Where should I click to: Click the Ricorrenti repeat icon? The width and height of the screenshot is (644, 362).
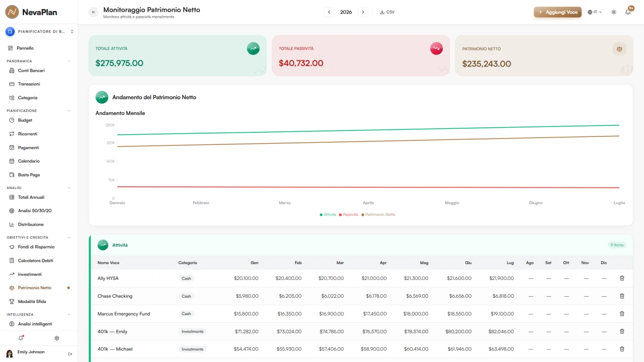(x=12, y=134)
